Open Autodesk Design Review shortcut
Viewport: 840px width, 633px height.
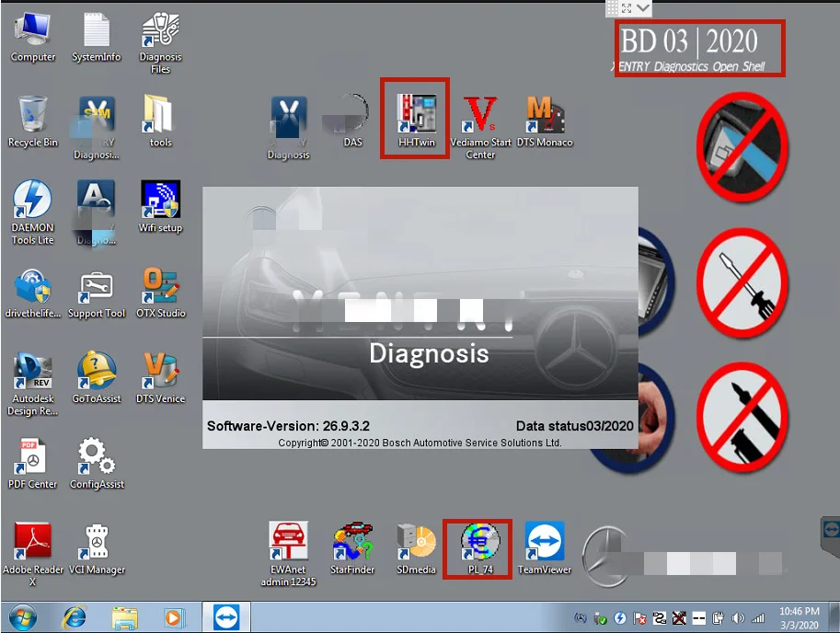coord(33,385)
